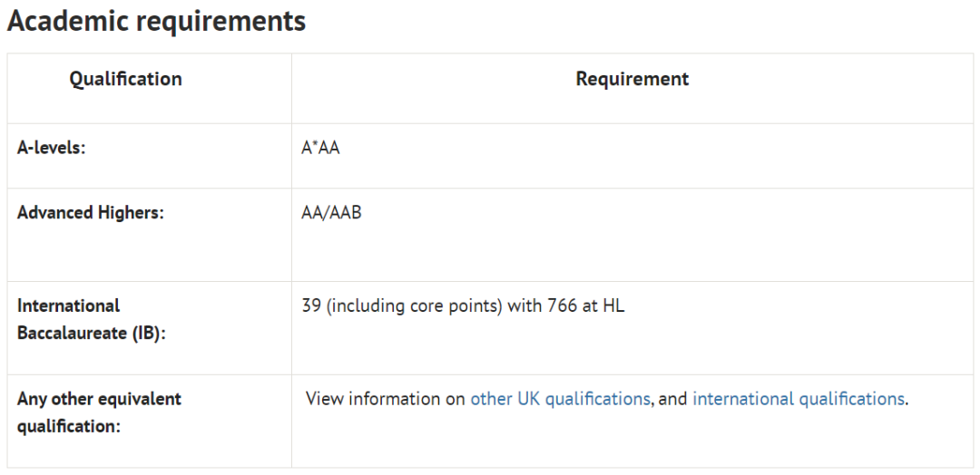Click the Academic requirements heading
The height and width of the screenshot is (475, 980).
[x=156, y=21]
